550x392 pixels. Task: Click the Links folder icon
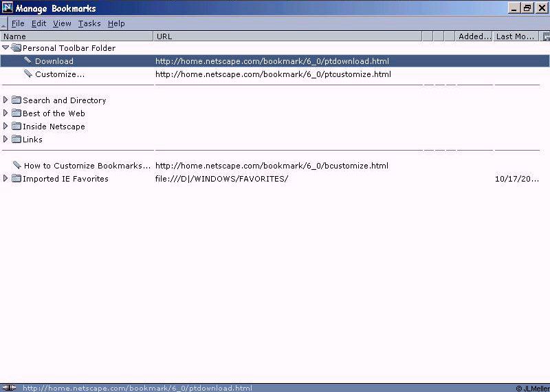pyautogui.click(x=16, y=139)
